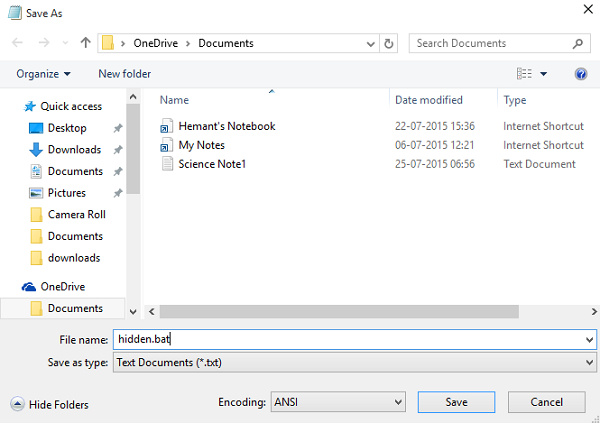Click the search magnifier icon
The image size is (600, 423).
coord(579,44)
